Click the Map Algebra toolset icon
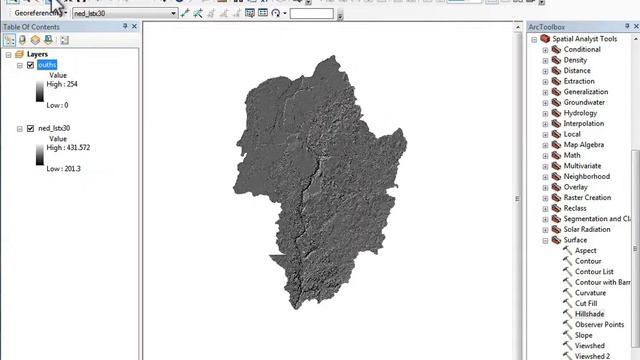The width and height of the screenshot is (640, 360). 556,145
